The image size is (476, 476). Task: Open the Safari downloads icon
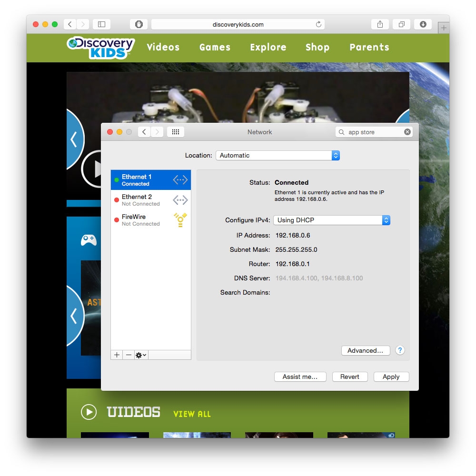click(x=423, y=24)
